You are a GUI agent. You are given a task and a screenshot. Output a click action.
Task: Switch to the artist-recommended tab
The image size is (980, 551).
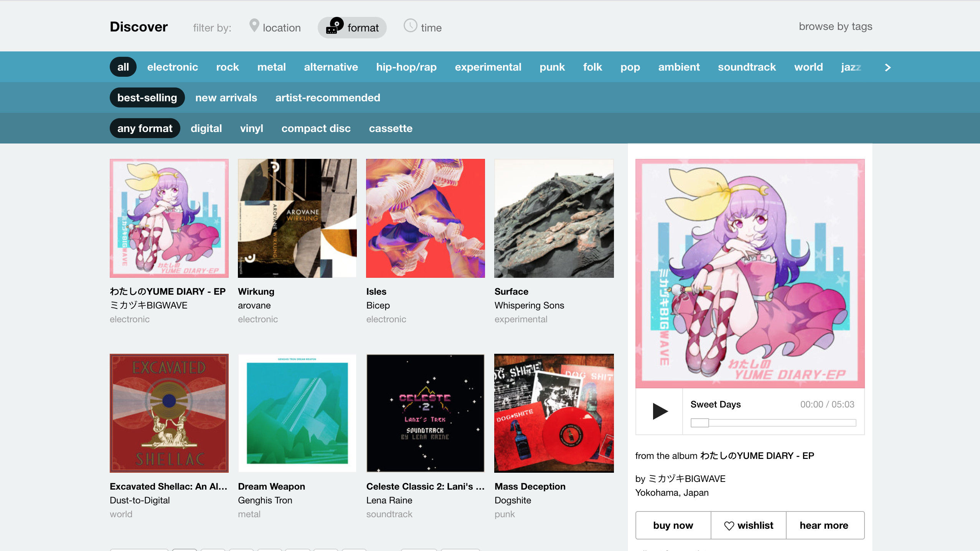click(327, 97)
